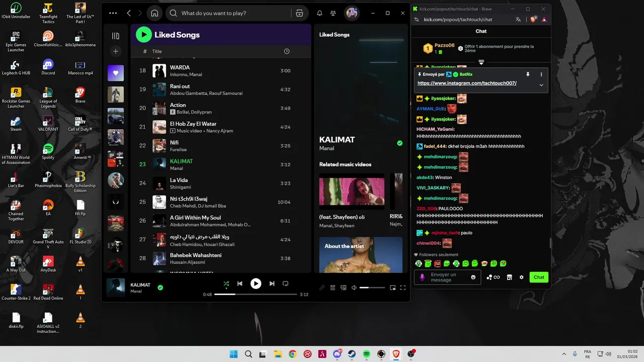
Task: Select the song WARDA in the list
Action: point(221,71)
